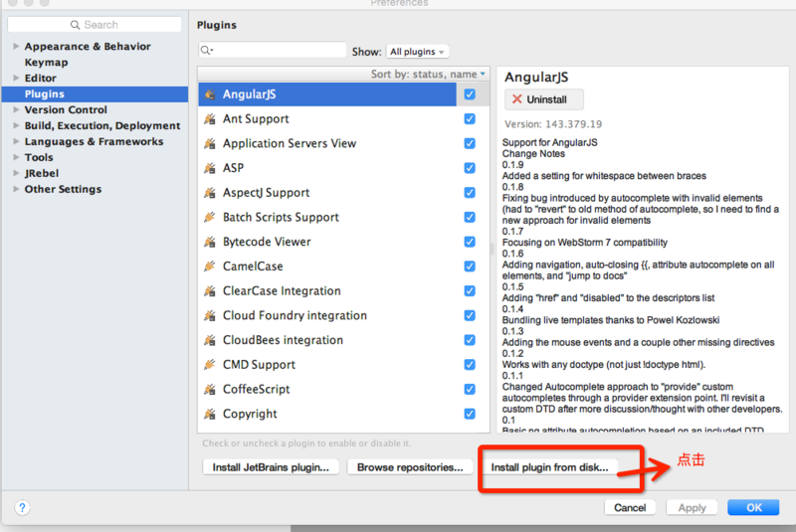Viewport: 796px width, 532px height.
Task: Select JRebel in the settings tree
Action: (42, 173)
